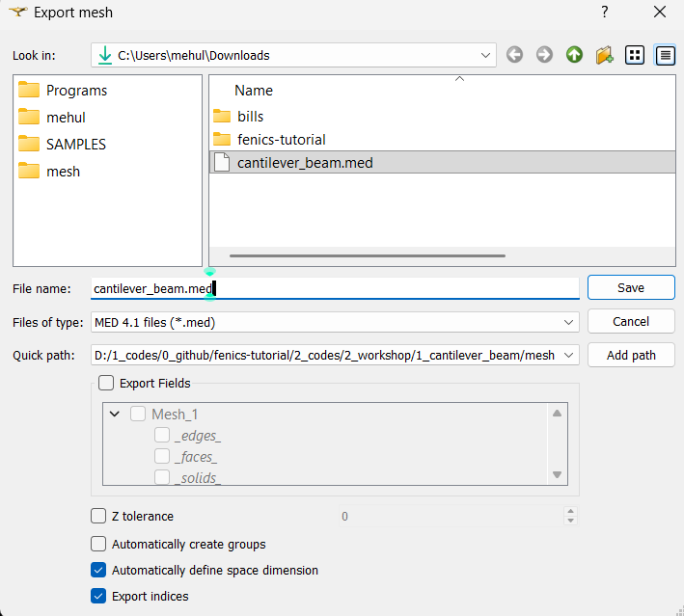The width and height of the screenshot is (684, 616).
Task: Open the Quick path dropdown
Action: [568, 356]
